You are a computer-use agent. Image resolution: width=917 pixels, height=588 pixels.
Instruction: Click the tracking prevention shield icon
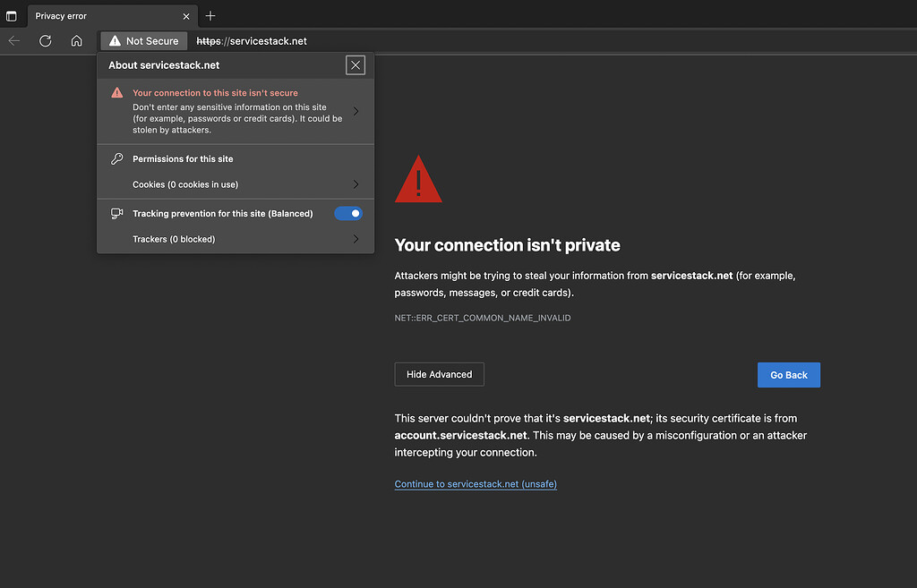tap(116, 213)
